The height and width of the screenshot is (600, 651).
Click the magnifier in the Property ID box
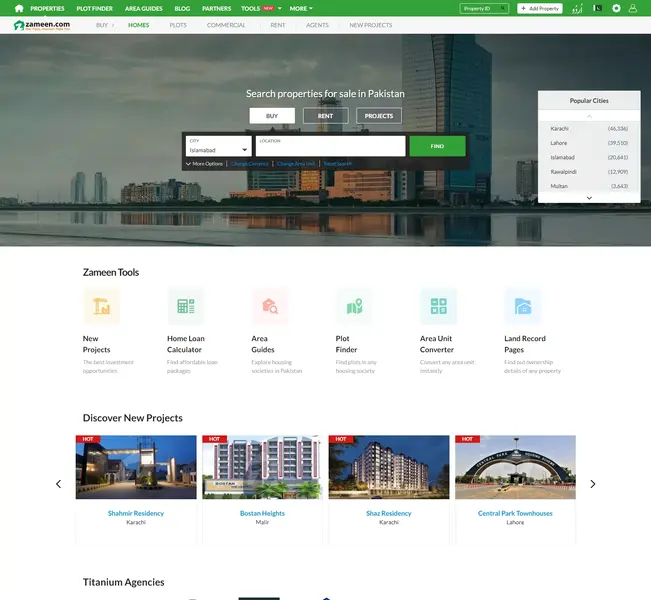point(503,8)
